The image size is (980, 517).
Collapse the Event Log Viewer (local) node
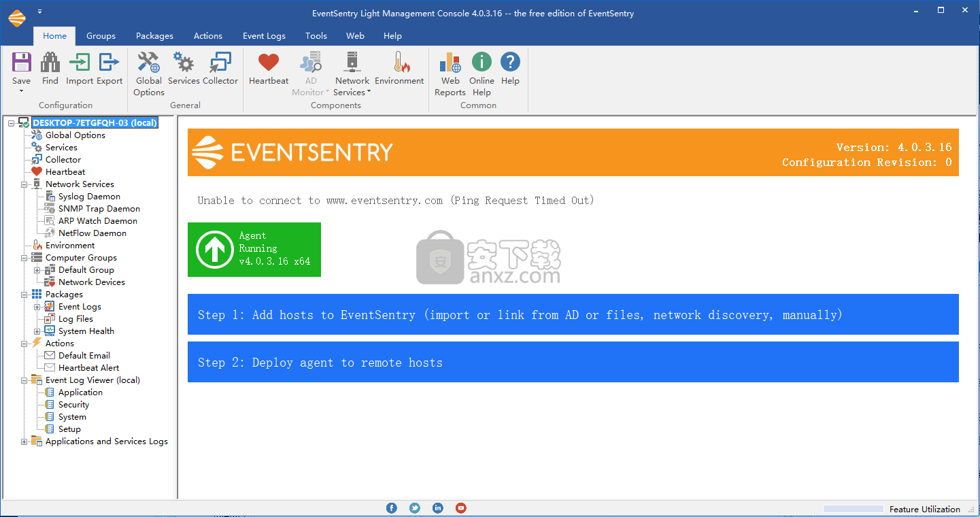click(24, 380)
